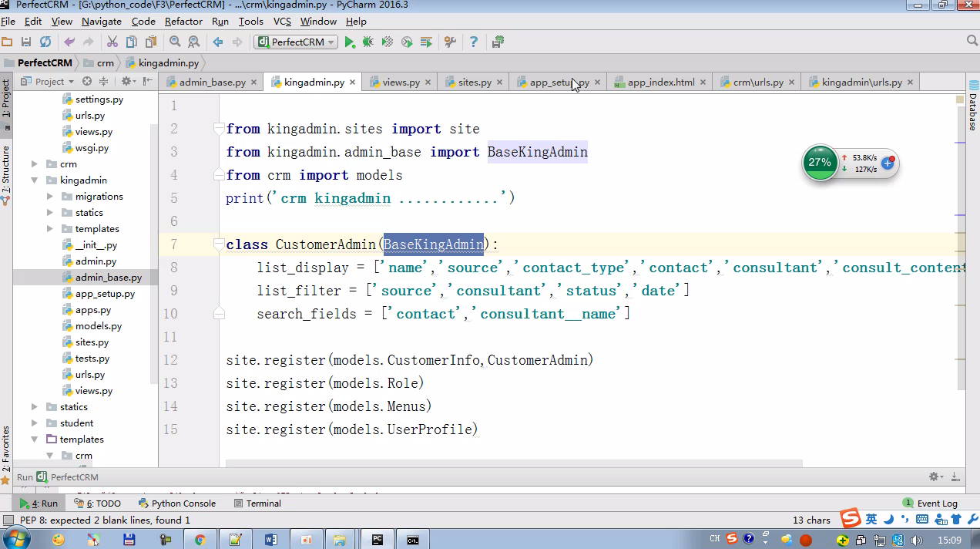
Task: Click the Cut scissors icon
Action: 112,42
